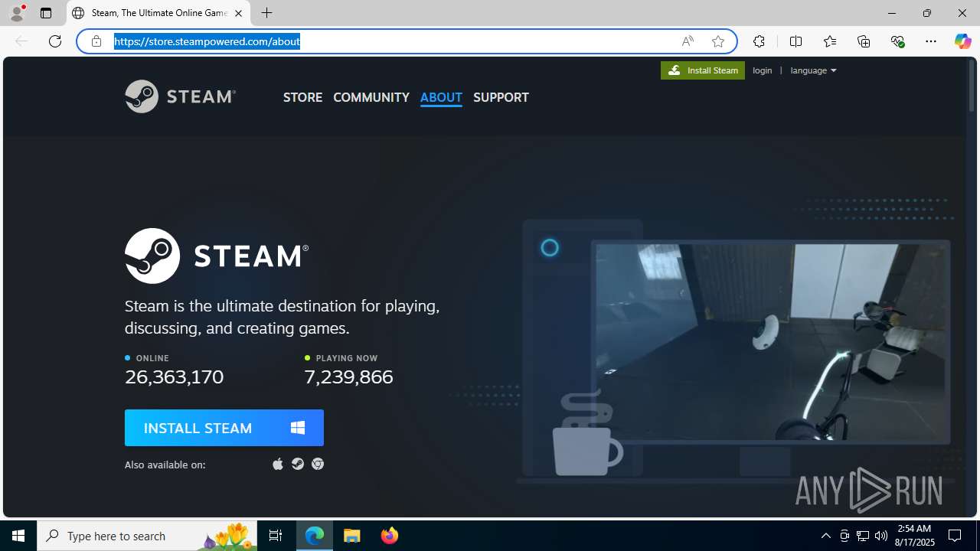Launch Firefox from the taskbar
The image size is (980, 551).
pos(390,536)
